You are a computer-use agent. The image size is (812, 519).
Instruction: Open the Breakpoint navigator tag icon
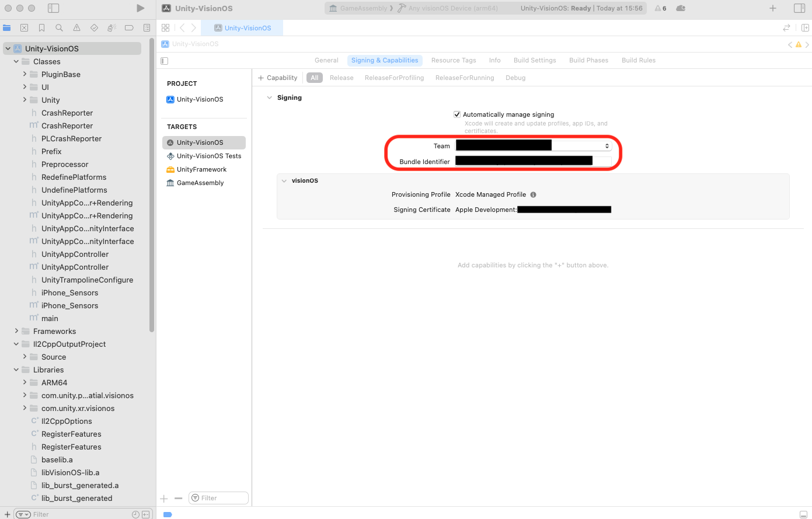[x=129, y=27]
